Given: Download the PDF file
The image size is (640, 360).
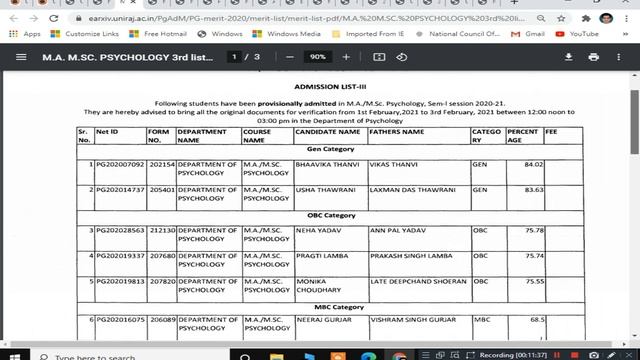Looking at the screenshot, I should 569,57.
